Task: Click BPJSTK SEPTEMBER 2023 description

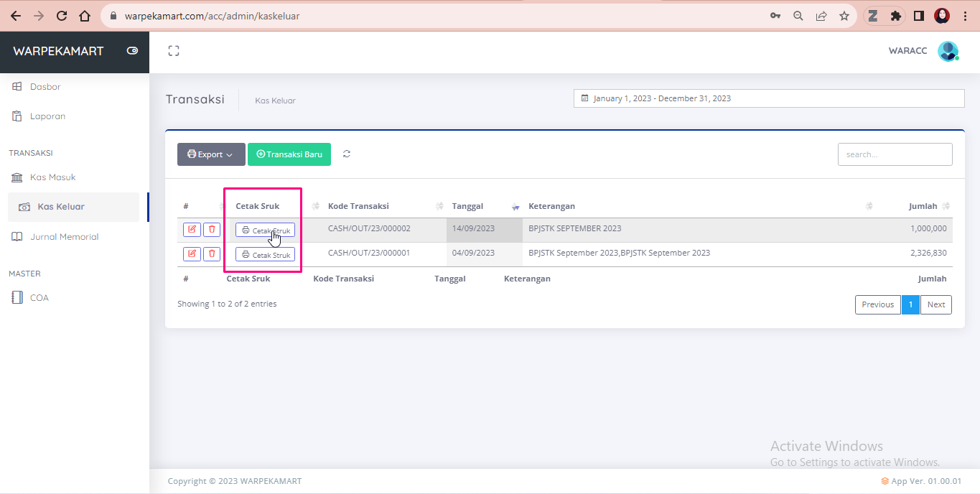Action: pos(575,228)
